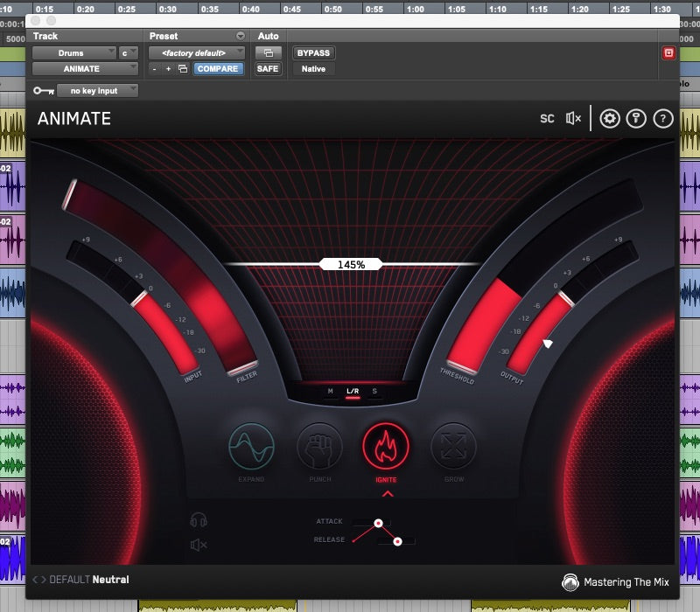Image resolution: width=700 pixels, height=612 pixels.
Task: Select previous preset minus button
Action: tap(155, 69)
